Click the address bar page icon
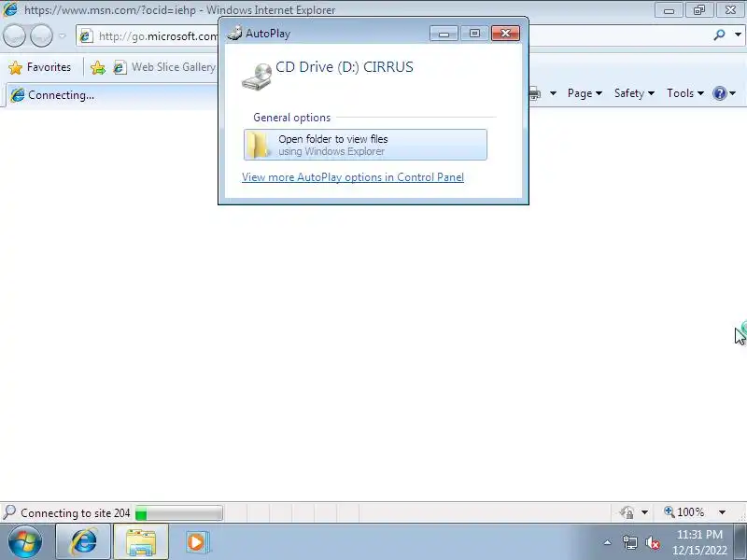The image size is (747, 560). pyautogui.click(x=86, y=36)
